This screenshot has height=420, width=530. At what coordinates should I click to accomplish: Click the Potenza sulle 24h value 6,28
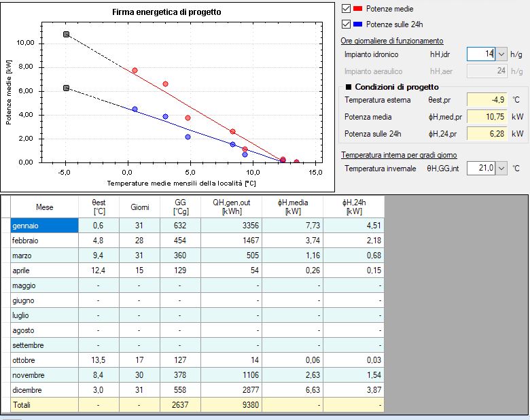[487, 134]
